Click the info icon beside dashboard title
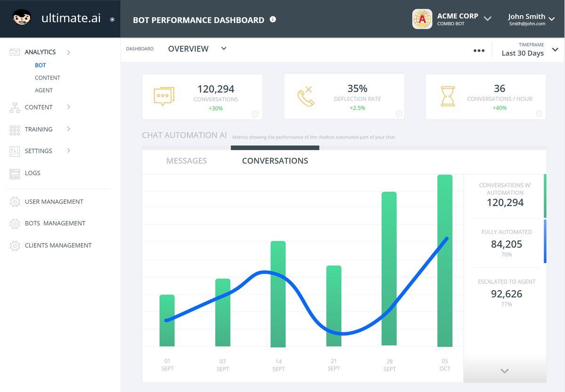This screenshot has width=565, height=392. pyautogui.click(x=273, y=19)
